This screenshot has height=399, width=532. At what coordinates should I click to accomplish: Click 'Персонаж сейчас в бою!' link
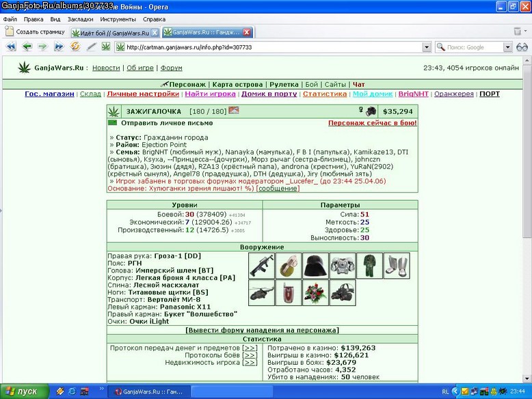(x=373, y=123)
